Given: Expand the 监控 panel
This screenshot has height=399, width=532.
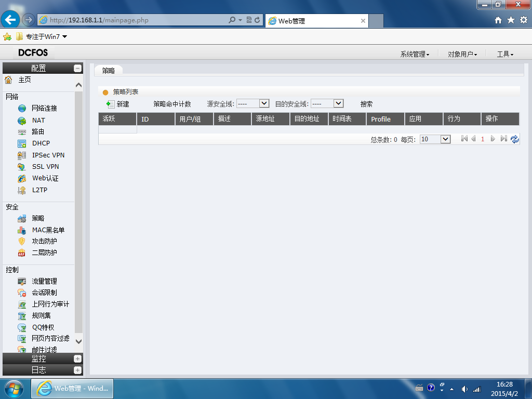Looking at the screenshot, I should 78,358.
